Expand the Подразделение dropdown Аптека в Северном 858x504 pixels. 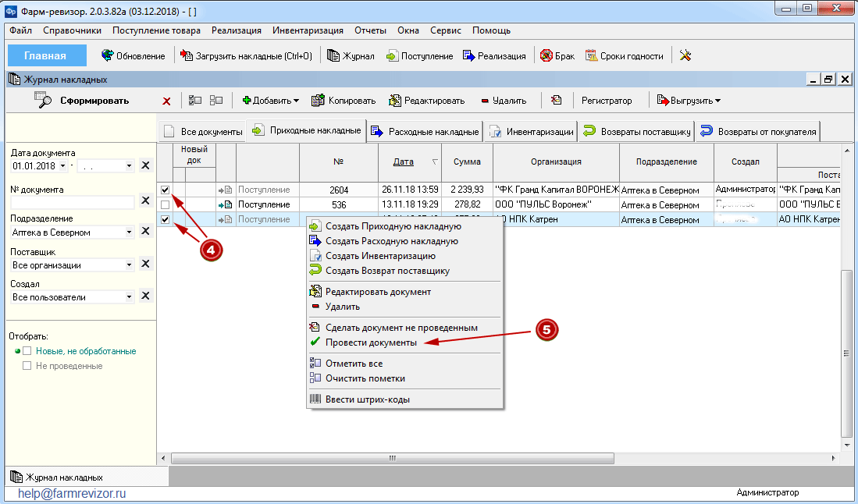(x=129, y=232)
